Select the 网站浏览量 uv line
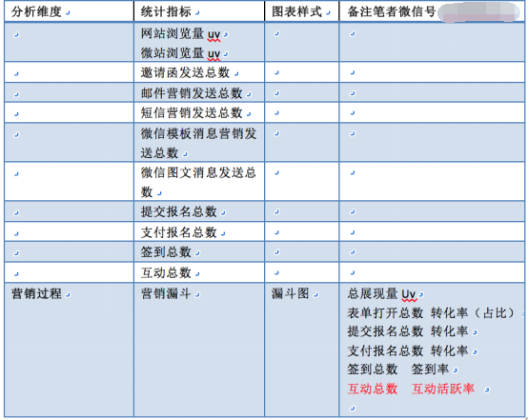 coord(180,33)
